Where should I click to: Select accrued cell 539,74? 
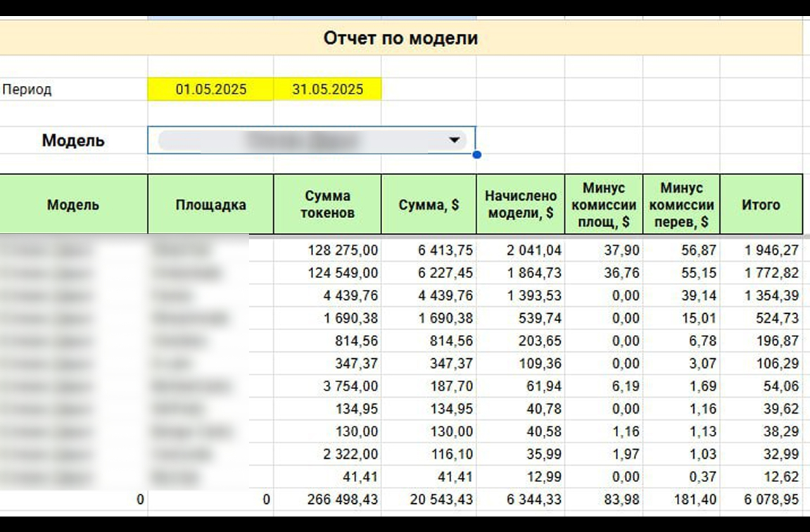(x=521, y=318)
